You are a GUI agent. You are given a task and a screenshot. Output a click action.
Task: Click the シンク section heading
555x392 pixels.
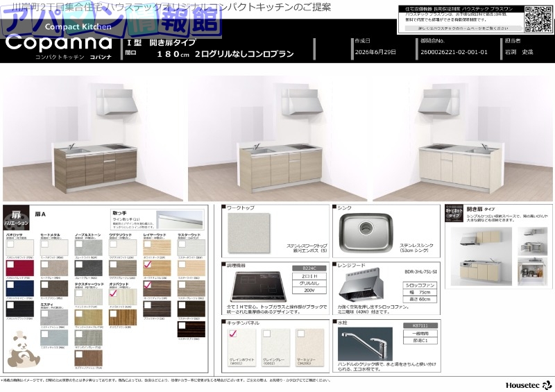click(x=344, y=208)
